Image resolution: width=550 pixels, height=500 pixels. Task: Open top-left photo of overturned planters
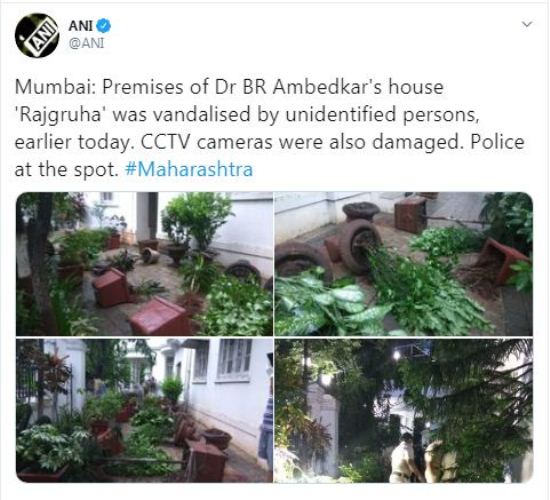(x=144, y=264)
